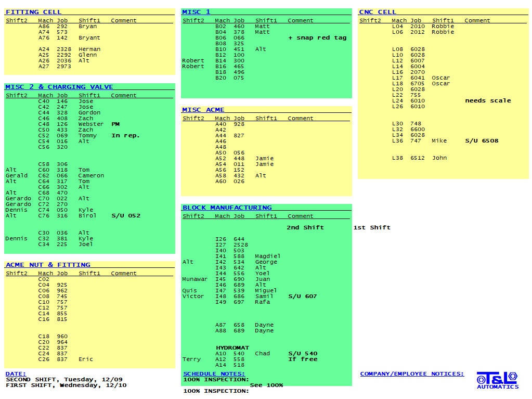Open COMPANY/EMPLOYEE NOTICES link
532x399 pixels.
coord(412,374)
